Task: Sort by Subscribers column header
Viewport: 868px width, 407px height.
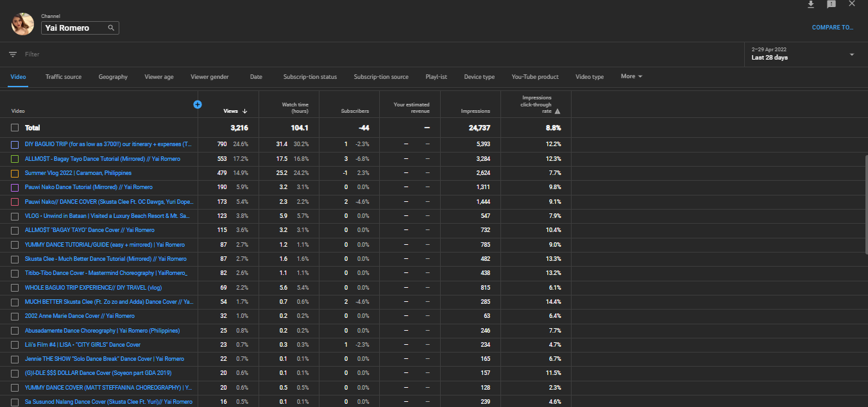Action: pyautogui.click(x=355, y=112)
